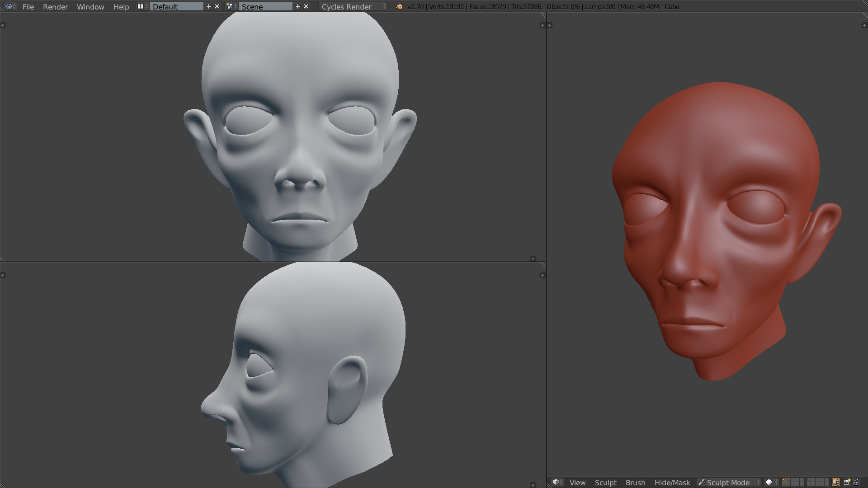Delete the Default screen layout
This screenshot has height=488, width=868.
tap(217, 6)
